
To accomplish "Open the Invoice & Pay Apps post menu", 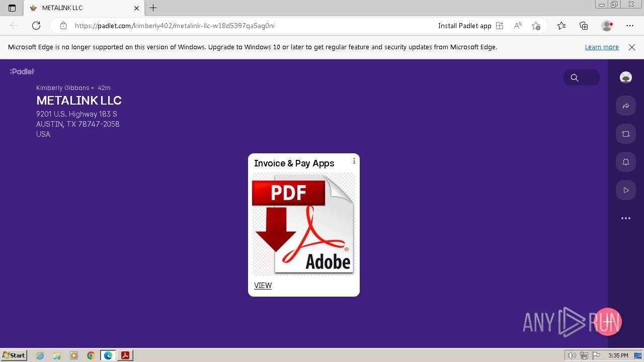I will point(354,161).
